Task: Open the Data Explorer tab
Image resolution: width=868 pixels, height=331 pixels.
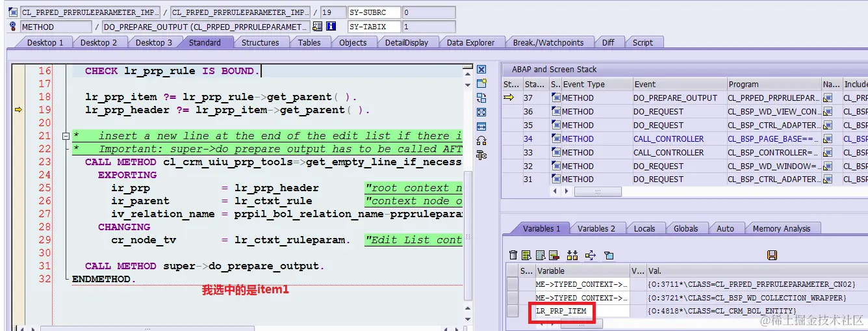Action: point(470,43)
